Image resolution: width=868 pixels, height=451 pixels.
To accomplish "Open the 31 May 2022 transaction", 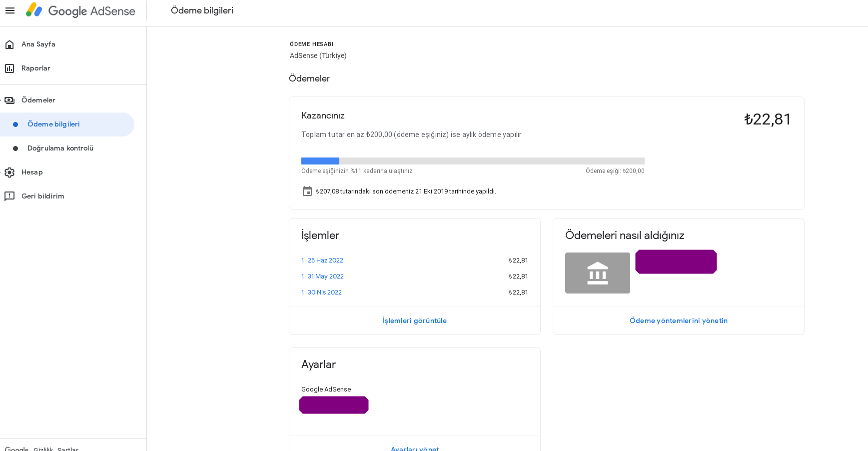I will [326, 276].
